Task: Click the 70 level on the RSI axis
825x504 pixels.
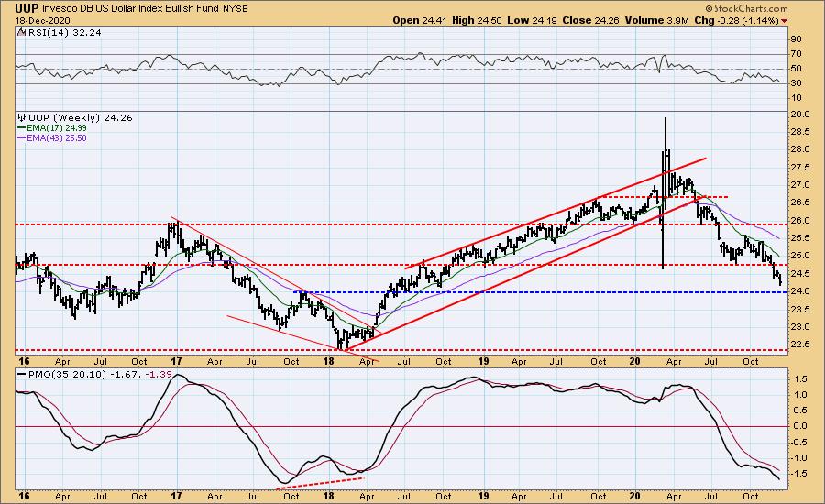Action: tap(796, 54)
